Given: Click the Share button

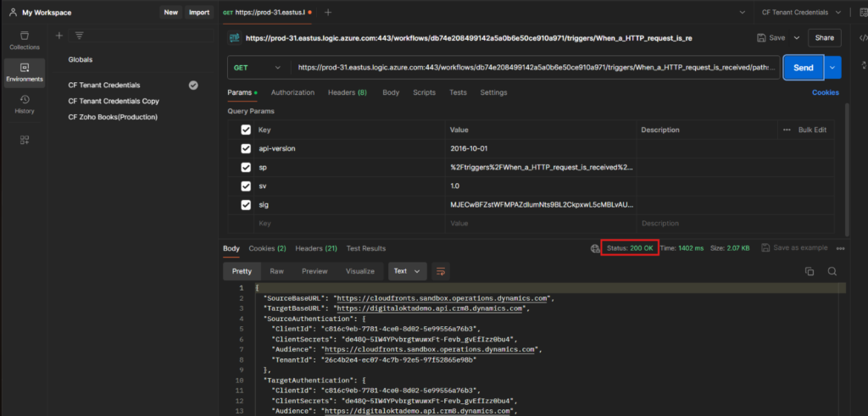Looking at the screenshot, I should coord(825,37).
